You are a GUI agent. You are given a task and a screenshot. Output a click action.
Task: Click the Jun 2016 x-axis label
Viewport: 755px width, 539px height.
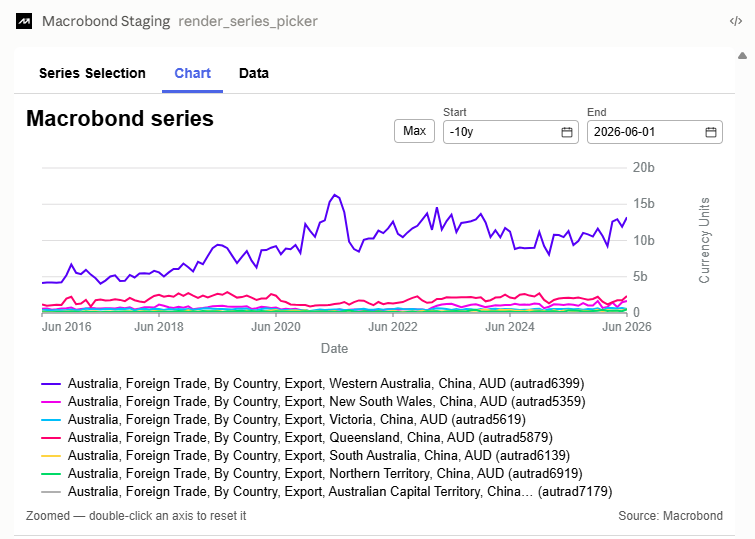tap(66, 327)
